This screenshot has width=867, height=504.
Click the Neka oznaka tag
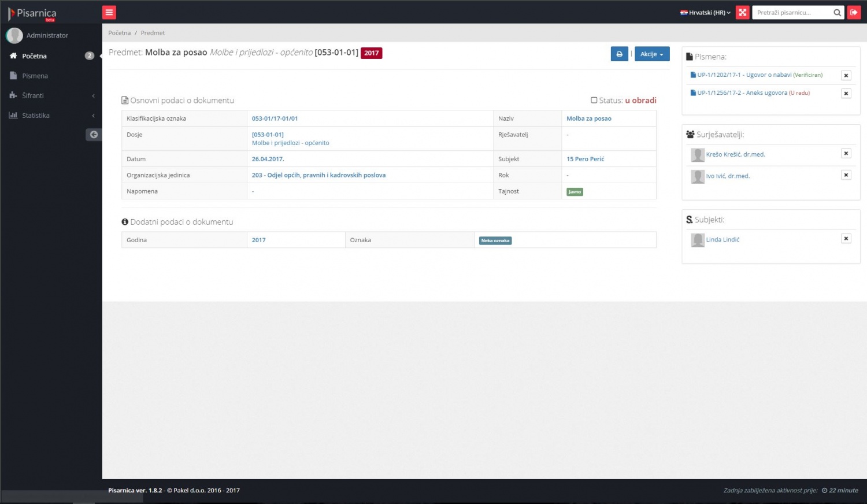pos(495,240)
